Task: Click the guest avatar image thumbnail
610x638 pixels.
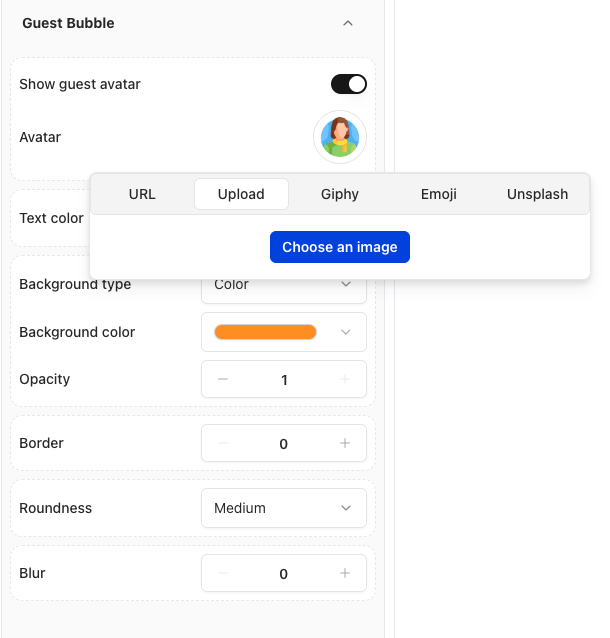Action: click(340, 137)
